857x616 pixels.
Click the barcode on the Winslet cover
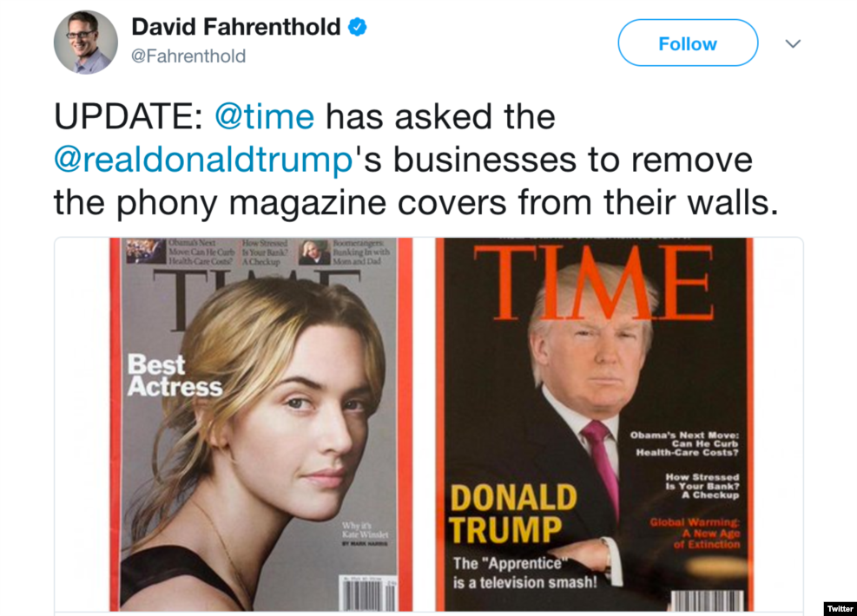[x=368, y=593]
